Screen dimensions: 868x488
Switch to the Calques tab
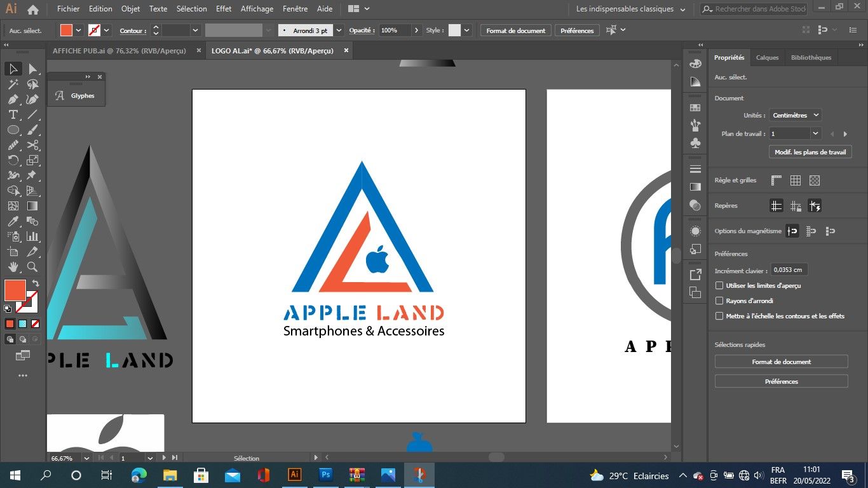(x=767, y=58)
